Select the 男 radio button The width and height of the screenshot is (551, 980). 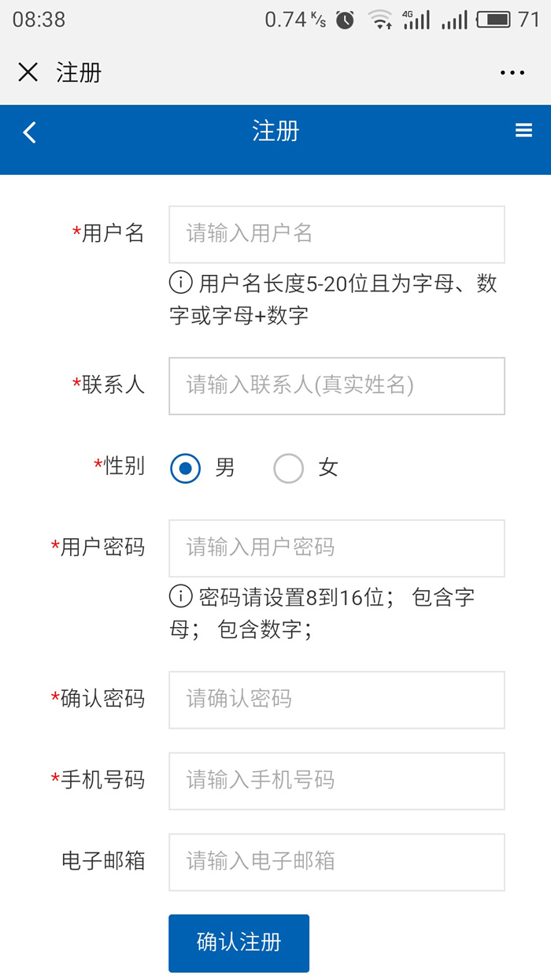pyautogui.click(x=186, y=468)
